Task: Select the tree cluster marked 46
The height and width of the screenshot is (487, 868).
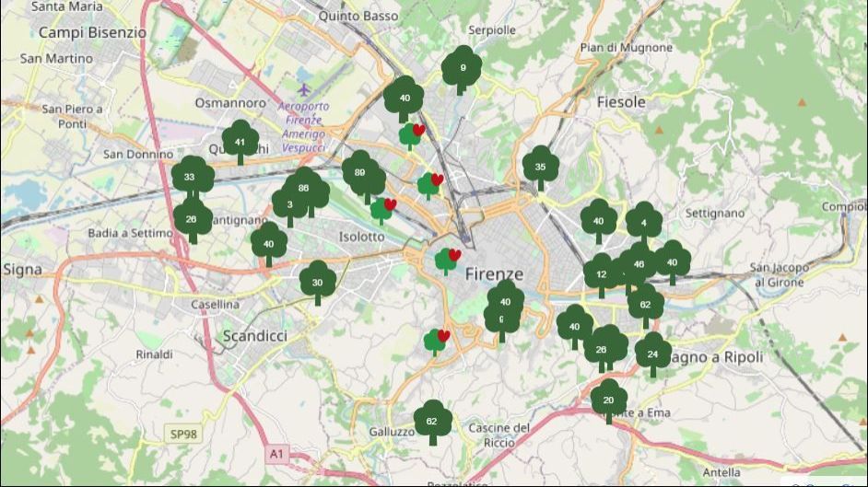Action: 638,264
